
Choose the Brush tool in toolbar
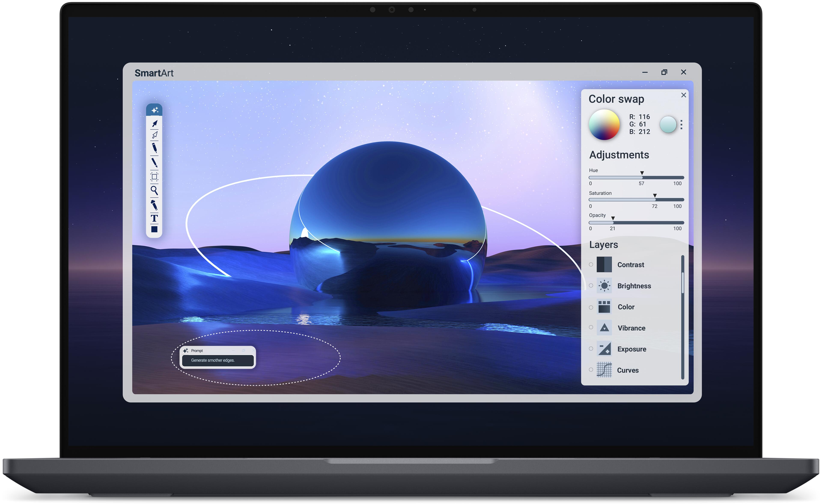(x=154, y=163)
